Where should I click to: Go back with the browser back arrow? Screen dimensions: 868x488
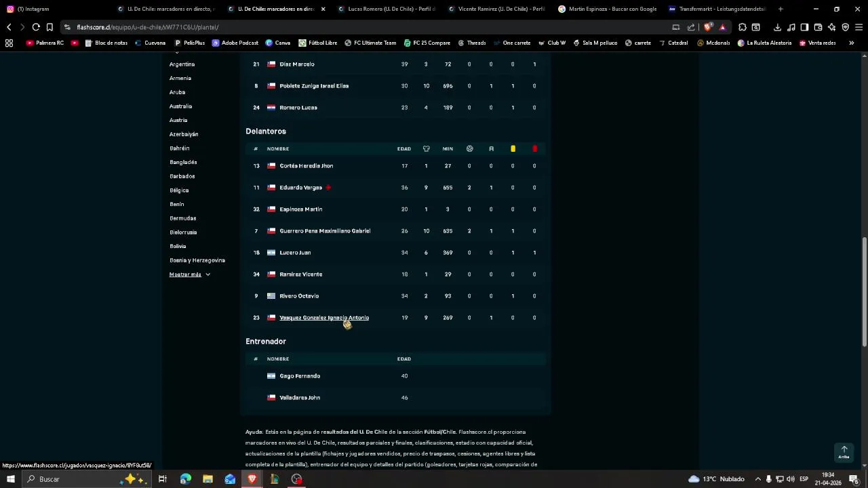point(9,27)
